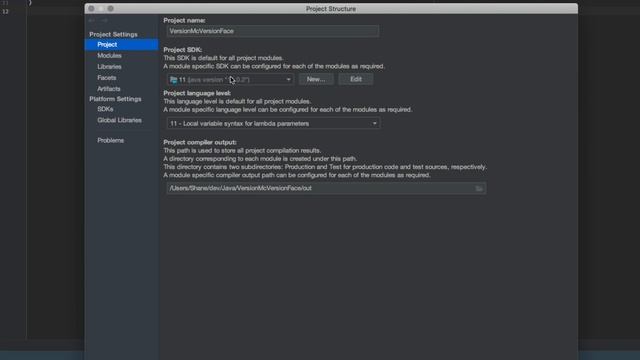Viewport: 640px width, 360px height.
Task: Click the 'Project compiler output:' label
Action: [x=200, y=142]
